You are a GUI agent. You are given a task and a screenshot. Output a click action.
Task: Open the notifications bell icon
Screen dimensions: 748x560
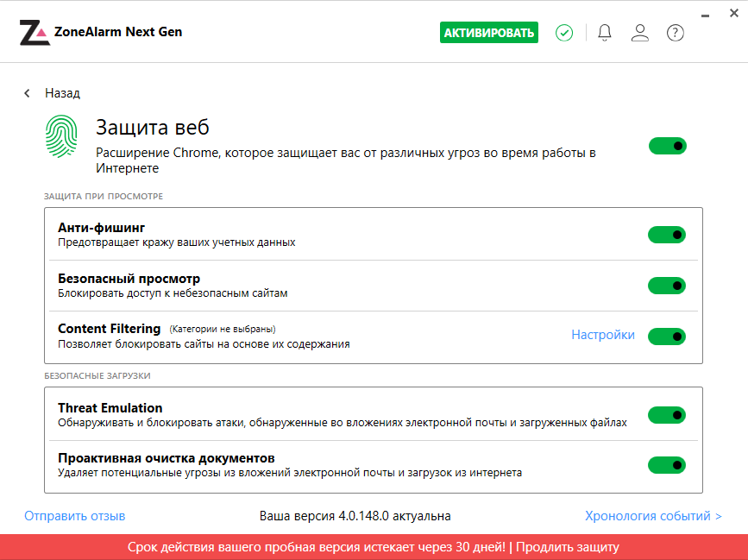pyautogui.click(x=605, y=33)
